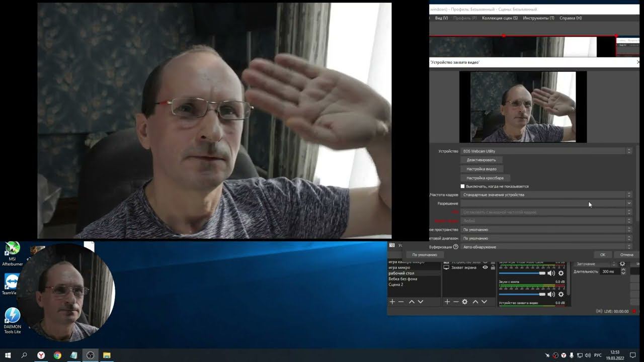This screenshot has width=644, height=362.
Task: Open MSI Afterburner desktop shortcut
Action: coord(12,254)
